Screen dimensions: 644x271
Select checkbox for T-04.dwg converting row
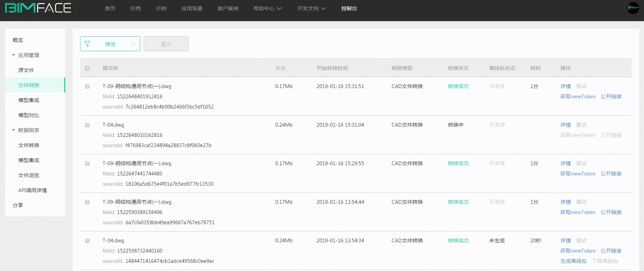tap(87, 125)
